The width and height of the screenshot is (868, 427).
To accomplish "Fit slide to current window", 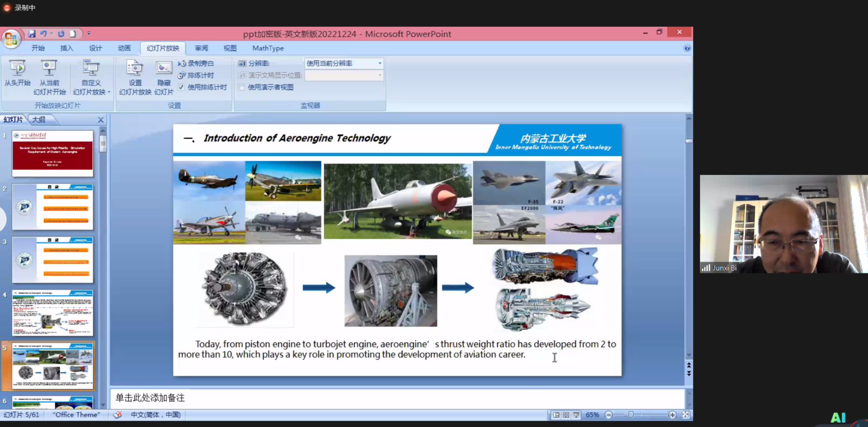I will click(x=686, y=415).
